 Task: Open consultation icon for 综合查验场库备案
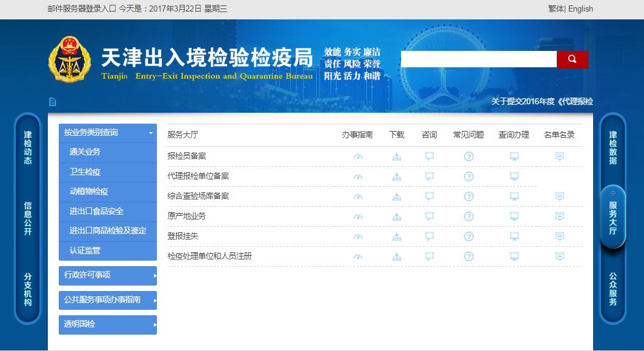[430, 196]
